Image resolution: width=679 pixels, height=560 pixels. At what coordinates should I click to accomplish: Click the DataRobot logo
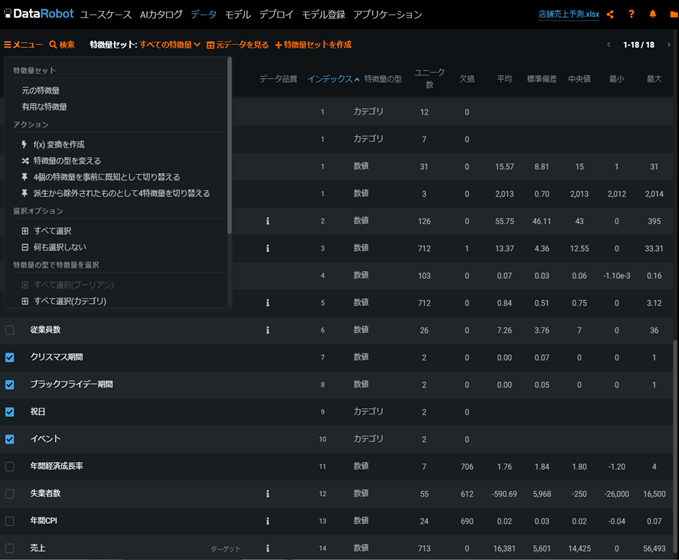(x=39, y=14)
